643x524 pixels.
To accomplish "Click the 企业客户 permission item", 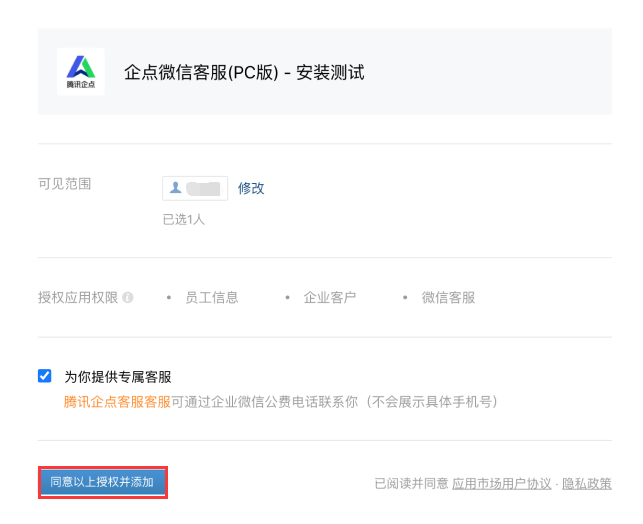I will click(330, 297).
